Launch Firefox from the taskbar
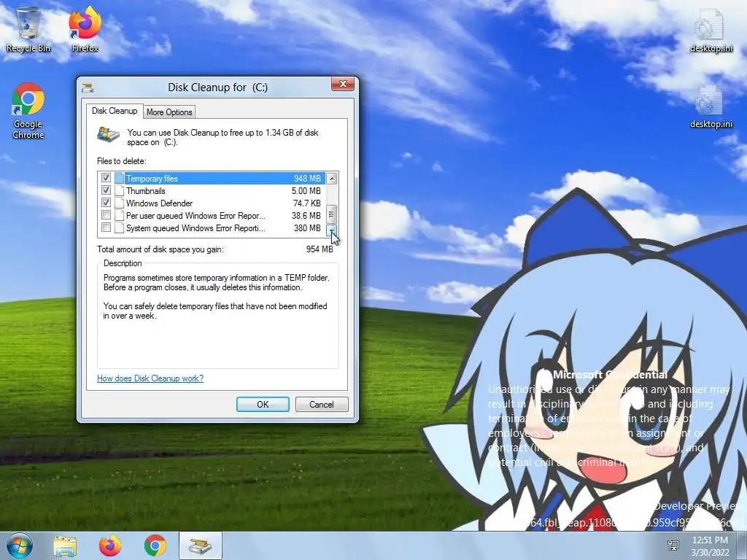The height and width of the screenshot is (560, 747). click(x=110, y=546)
